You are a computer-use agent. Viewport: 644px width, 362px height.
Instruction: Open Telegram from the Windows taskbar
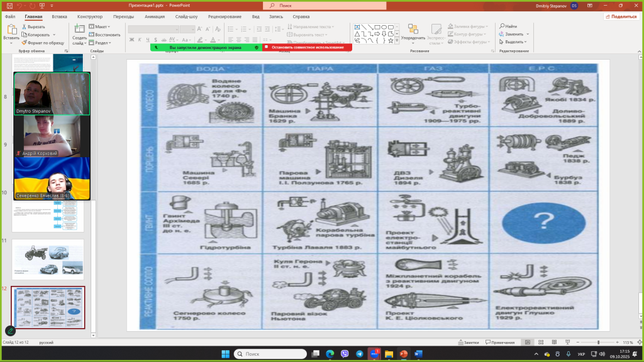[x=359, y=354]
